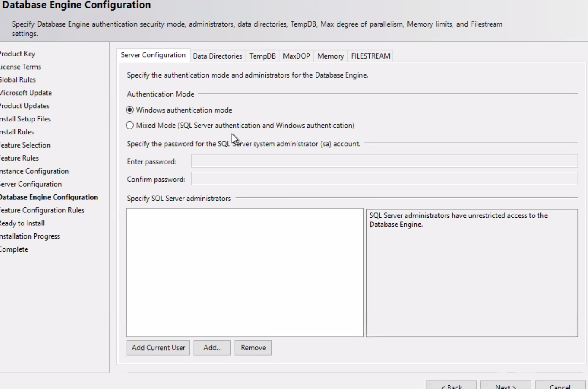Click inside the SQL Server administrators list
This screenshot has width=588, height=389.
pyautogui.click(x=244, y=272)
